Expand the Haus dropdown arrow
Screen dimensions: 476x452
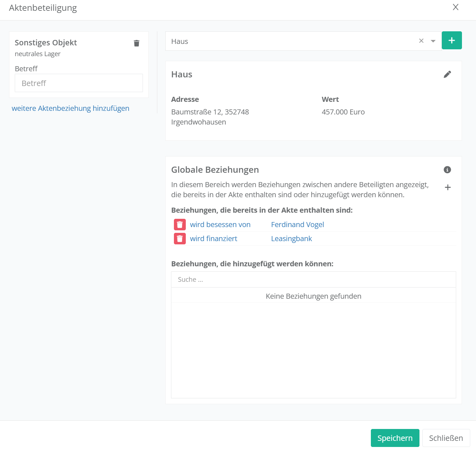pos(433,41)
